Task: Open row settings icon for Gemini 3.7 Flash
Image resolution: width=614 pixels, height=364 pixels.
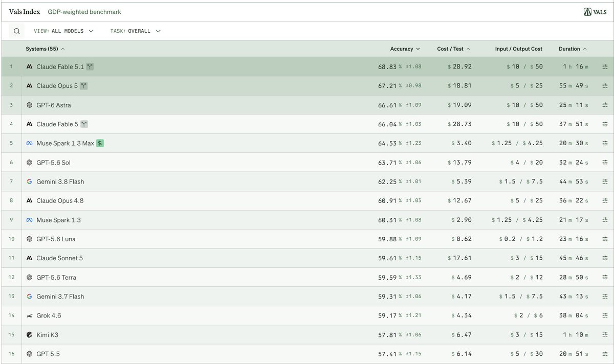Action: pos(605,297)
